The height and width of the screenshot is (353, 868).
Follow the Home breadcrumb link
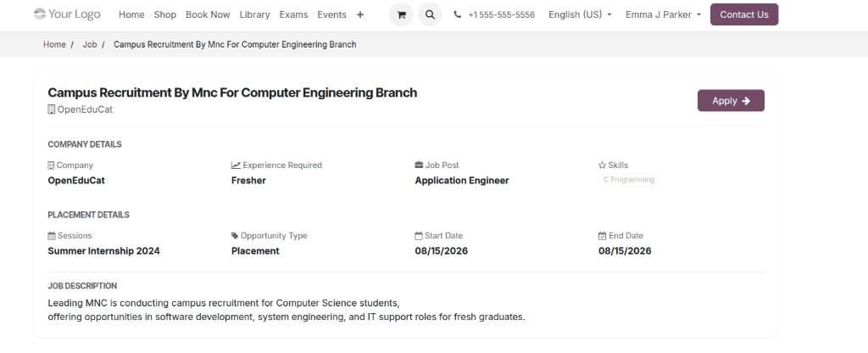54,44
